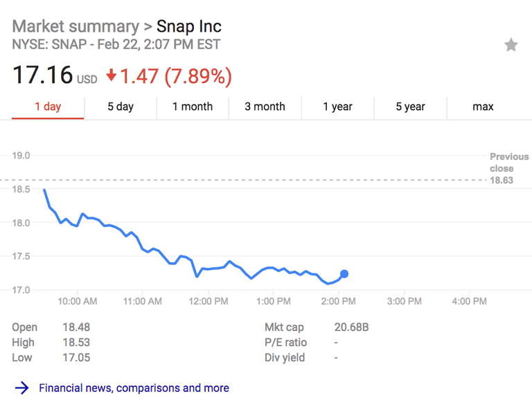Switch to the 5 year tab

point(410,108)
